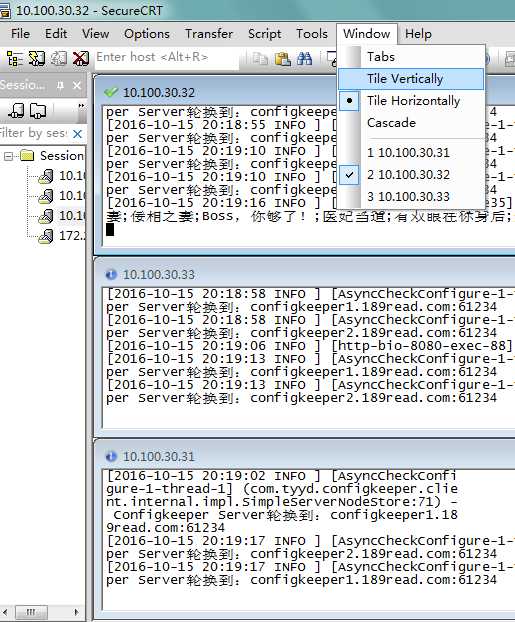Click the Session panel horizontal scrollbar thumb
Viewport: 515px width, 622px height.
click(31, 612)
